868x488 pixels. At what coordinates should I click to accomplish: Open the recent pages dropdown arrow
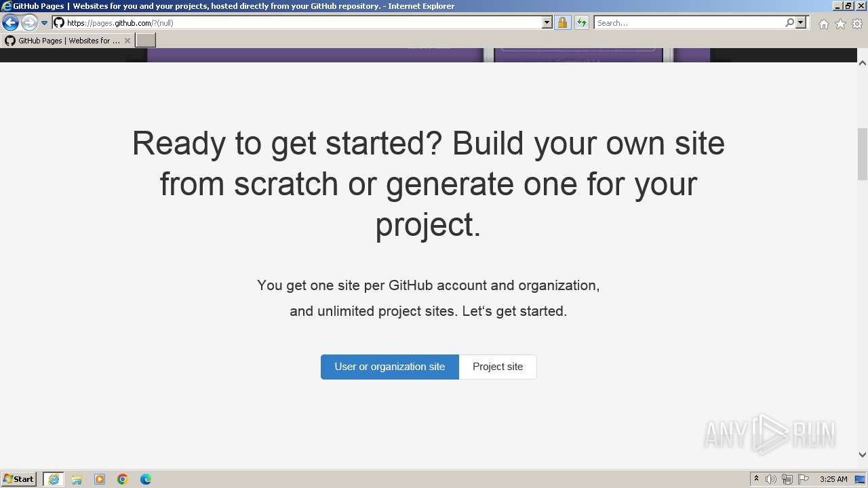pos(45,23)
